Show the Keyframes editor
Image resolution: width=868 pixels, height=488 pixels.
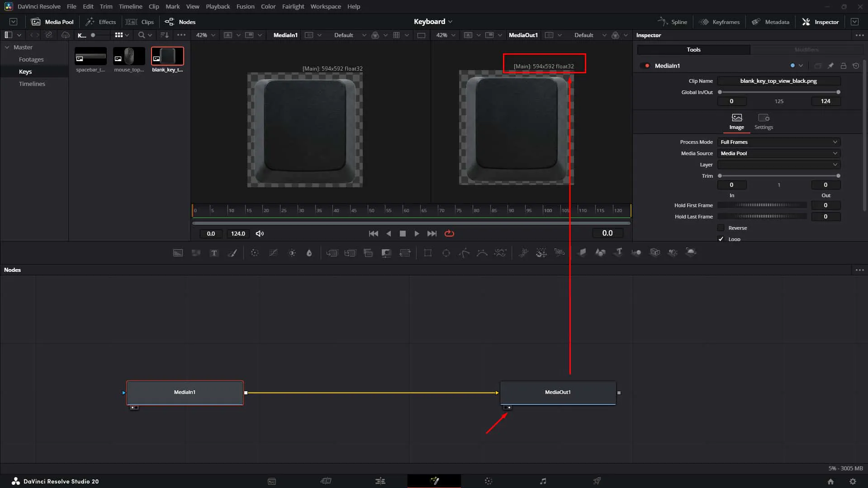(719, 22)
